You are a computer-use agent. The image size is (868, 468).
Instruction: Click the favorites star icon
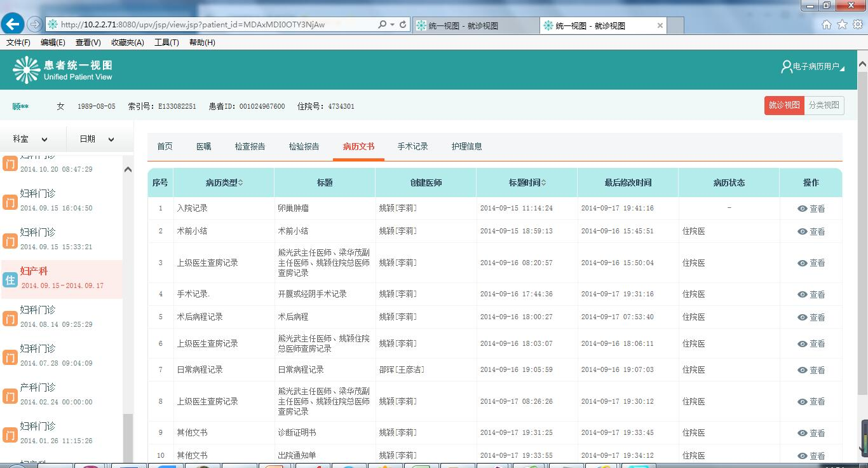click(x=842, y=25)
